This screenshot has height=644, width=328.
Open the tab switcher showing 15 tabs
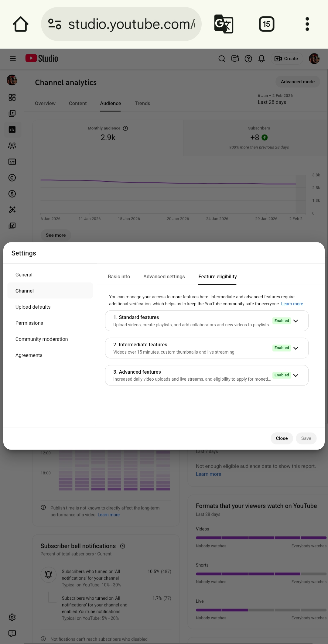(x=266, y=24)
